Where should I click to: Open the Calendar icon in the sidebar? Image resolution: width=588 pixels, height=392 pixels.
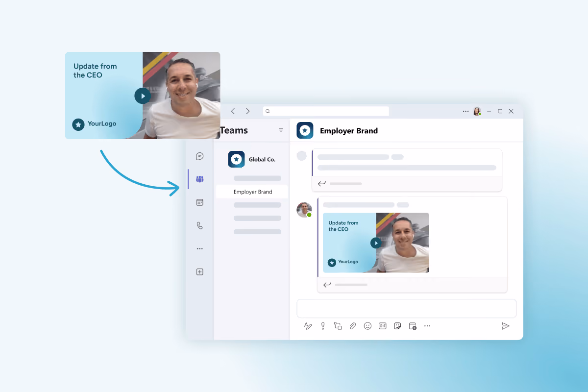(x=199, y=202)
